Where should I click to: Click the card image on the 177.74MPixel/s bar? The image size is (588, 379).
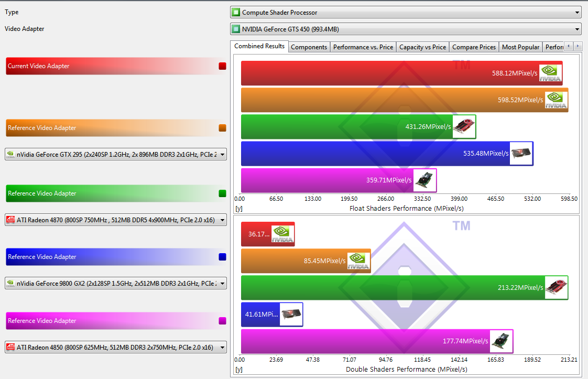click(502, 341)
